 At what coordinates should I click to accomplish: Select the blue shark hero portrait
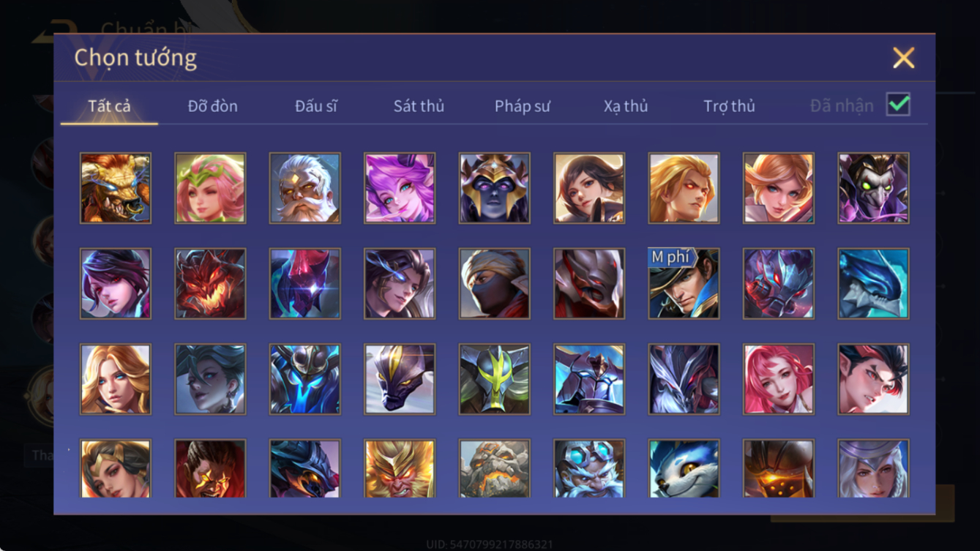(x=873, y=284)
